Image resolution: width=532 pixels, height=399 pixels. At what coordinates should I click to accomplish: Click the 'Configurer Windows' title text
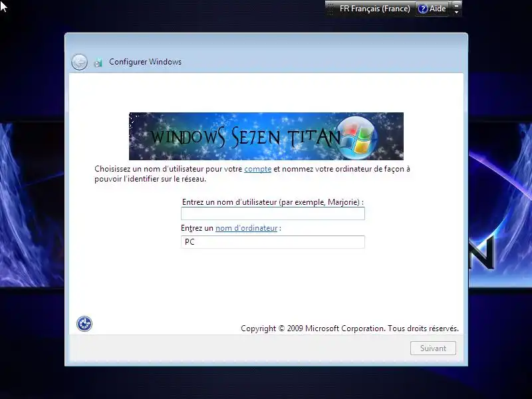pyautogui.click(x=145, y=62)
